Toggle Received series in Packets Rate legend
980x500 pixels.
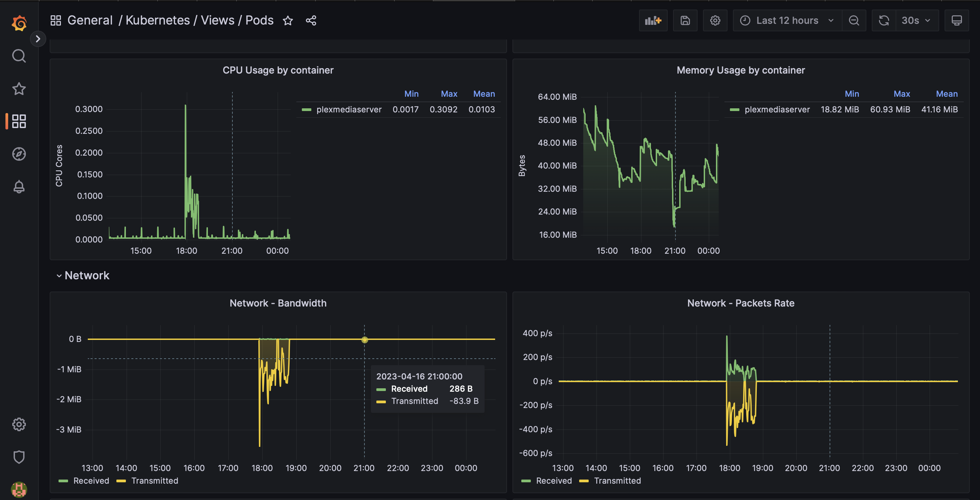tap(554, 481)
